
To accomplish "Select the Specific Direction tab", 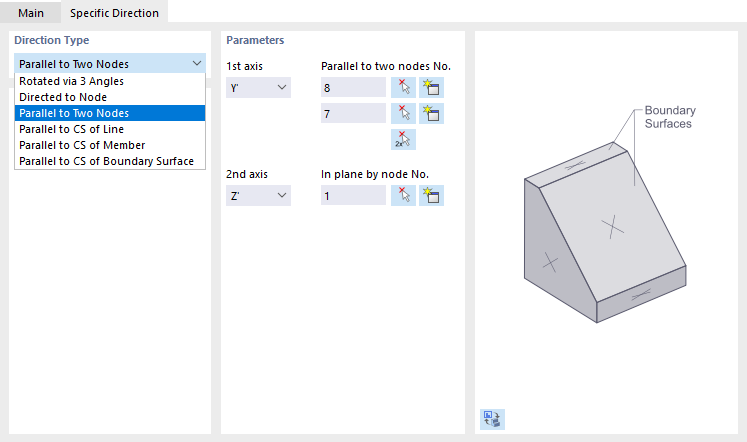I will pyautogui.click(x=114, y=12).
